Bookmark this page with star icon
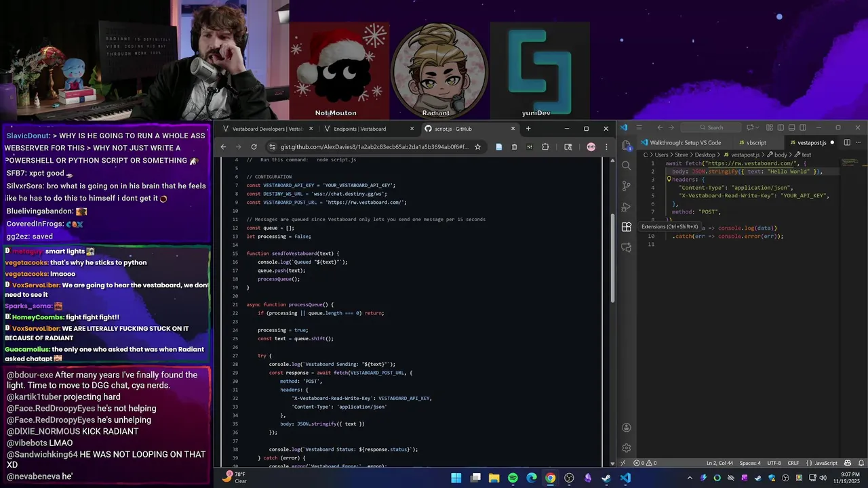The image size is (868, 488). tap(477, 147)
